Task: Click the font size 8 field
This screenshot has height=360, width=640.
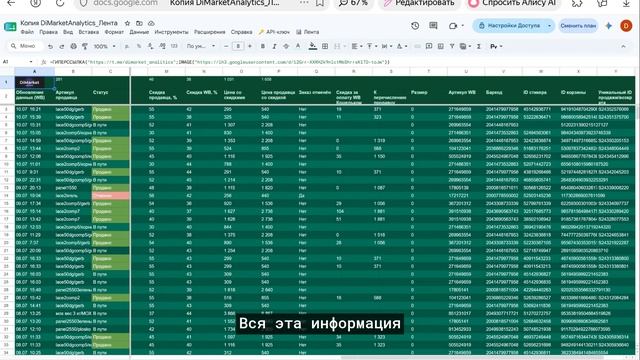Action: pos(238,47)
